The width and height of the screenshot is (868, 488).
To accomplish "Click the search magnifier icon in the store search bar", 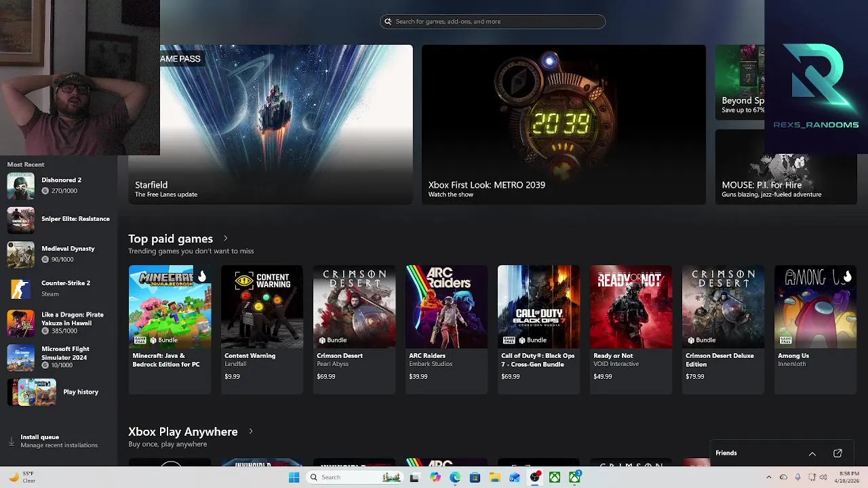I will click(x=389, y=22).
